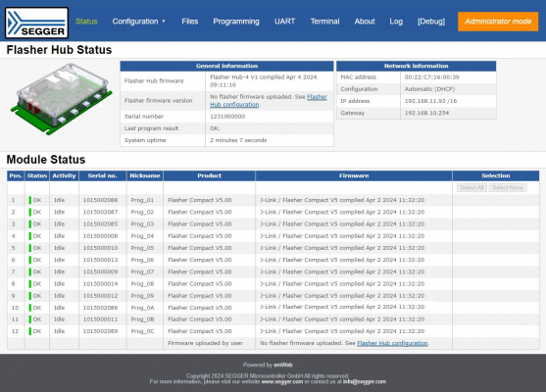
Task: Click serial number 1015000010
Action: pos(100,248)
